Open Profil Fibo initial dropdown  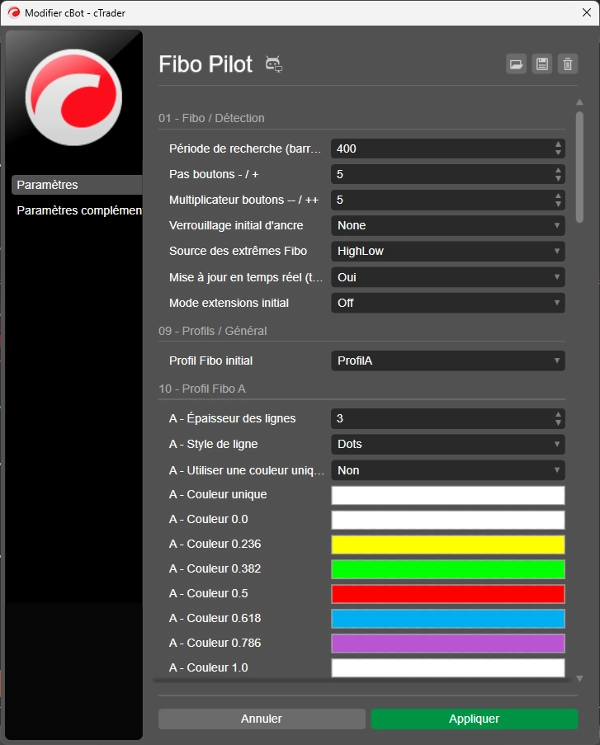tap(448, 361)
